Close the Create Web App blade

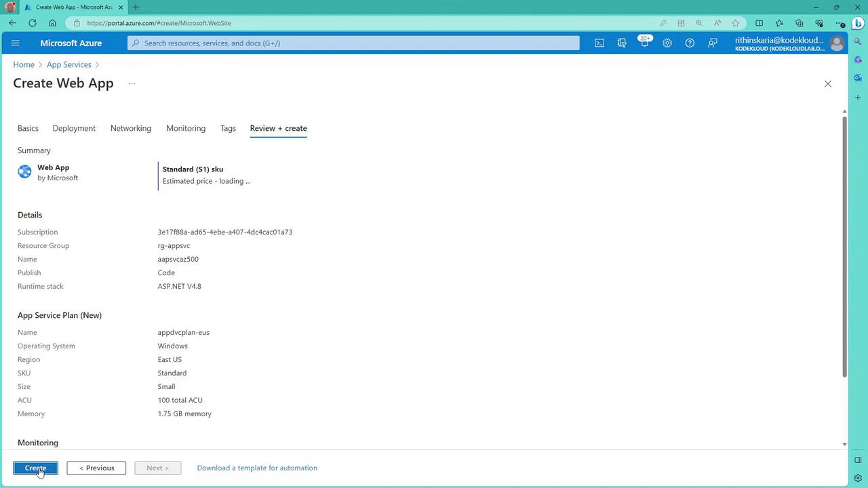[x=827, y=84]
